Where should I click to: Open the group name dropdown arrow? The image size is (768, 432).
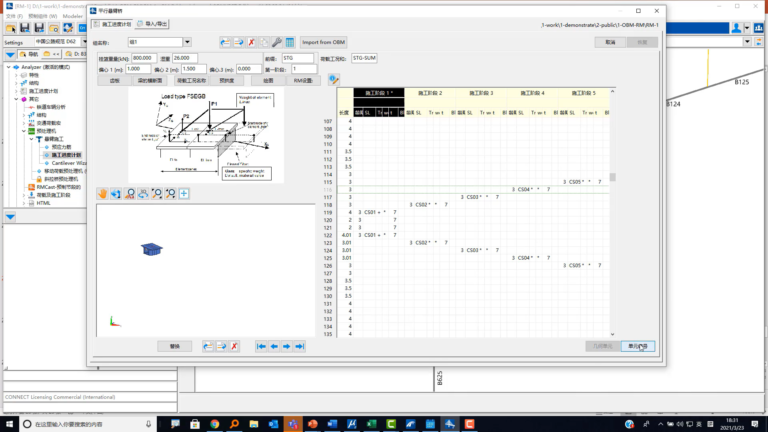point(187,42)
